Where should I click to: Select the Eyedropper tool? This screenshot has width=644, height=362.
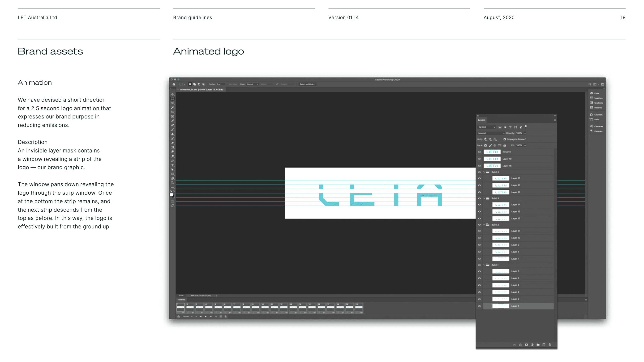click(172, 121)
